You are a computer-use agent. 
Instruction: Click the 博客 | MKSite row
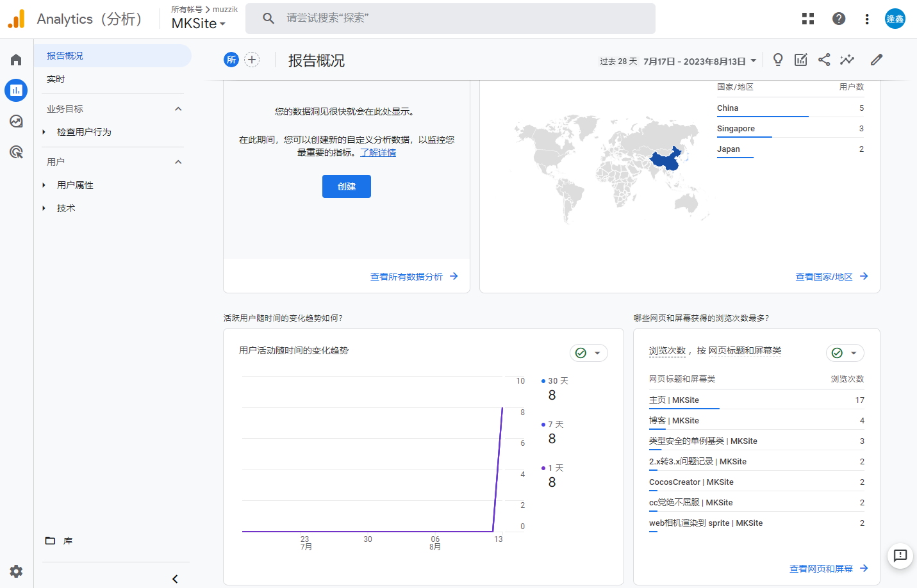point(757,421)
